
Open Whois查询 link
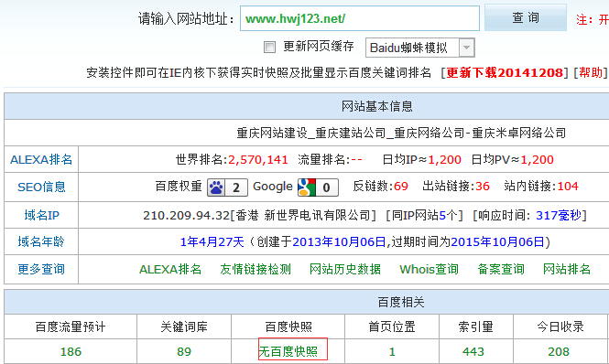(x=429, y=269)
